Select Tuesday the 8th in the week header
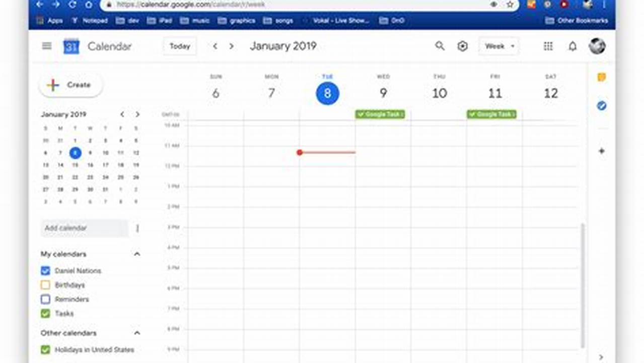 click(x=327, y=93)
